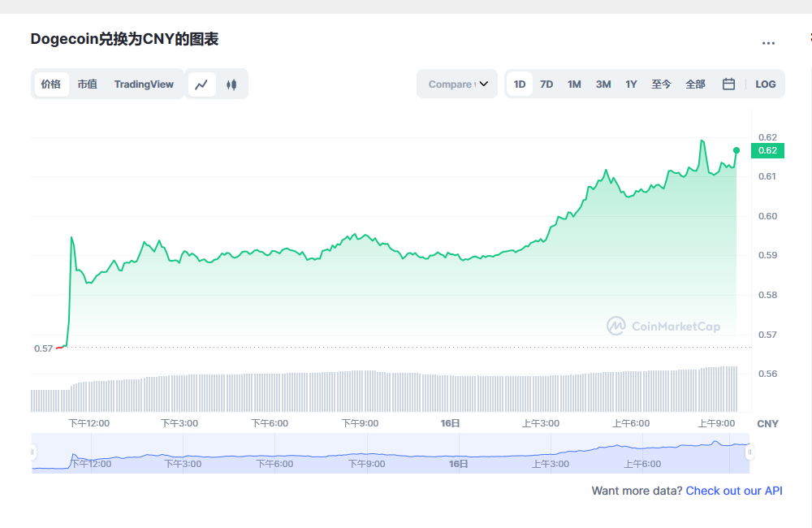
Task: Click the CoinMarketCap watermark logo
Action: 663,327
